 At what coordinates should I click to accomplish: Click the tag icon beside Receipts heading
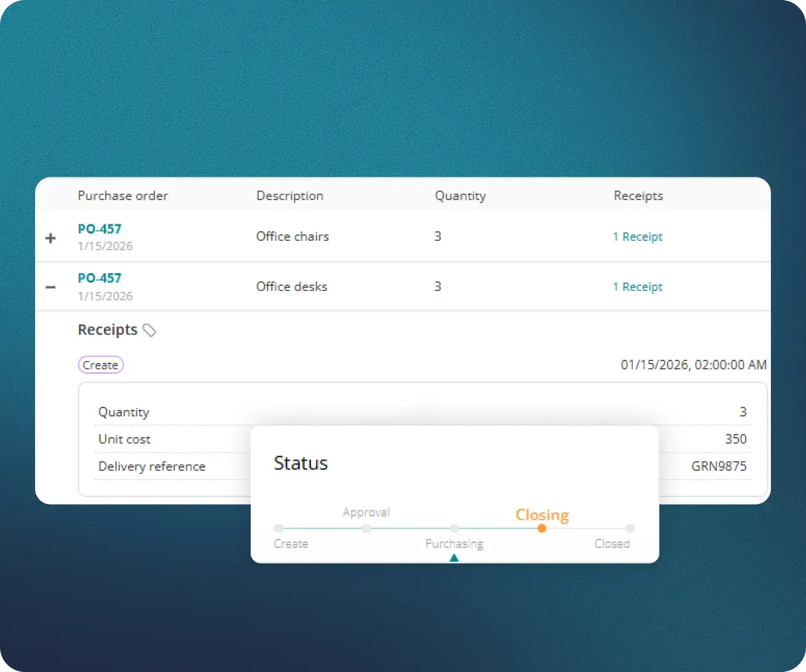[x=149, y=330]
